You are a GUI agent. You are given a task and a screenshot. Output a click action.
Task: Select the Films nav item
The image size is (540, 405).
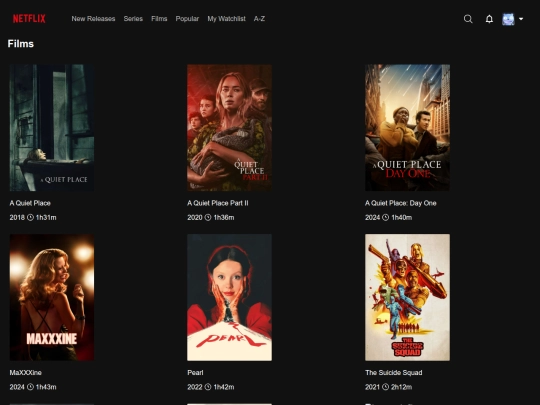(159, 19)
